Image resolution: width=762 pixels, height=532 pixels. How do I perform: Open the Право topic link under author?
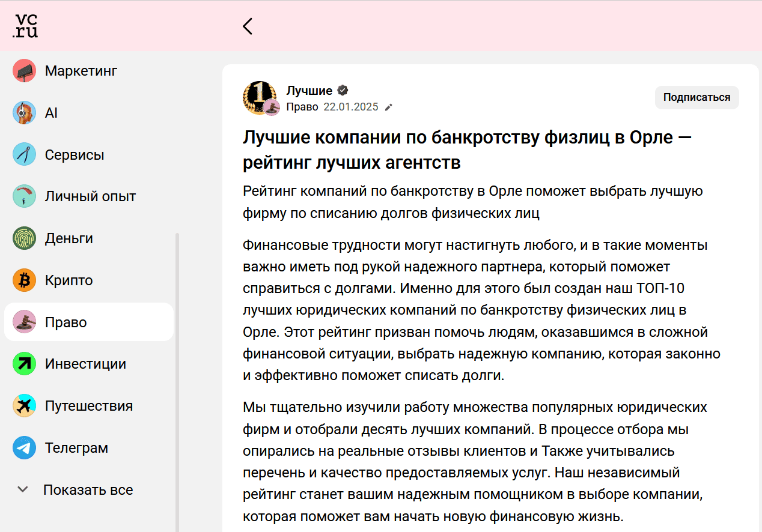(x=302, y=107)
